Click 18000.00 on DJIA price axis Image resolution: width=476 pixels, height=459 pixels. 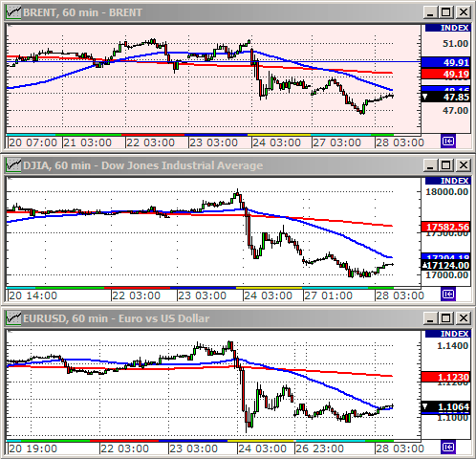(x=447, y=192)
